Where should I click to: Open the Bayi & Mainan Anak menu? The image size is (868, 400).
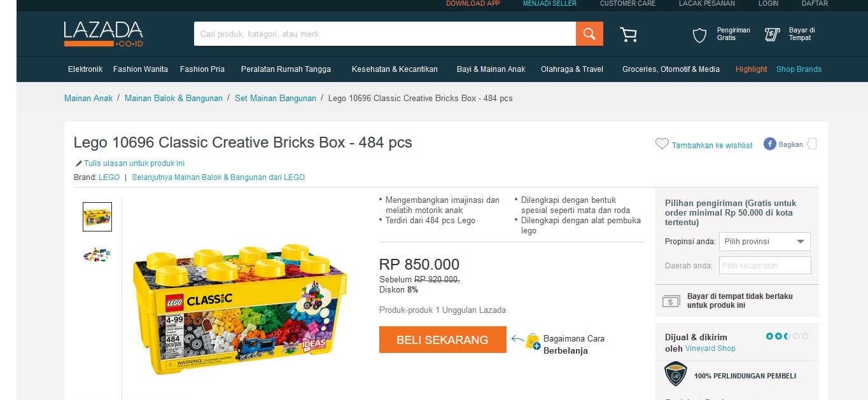tap(491, 69)
